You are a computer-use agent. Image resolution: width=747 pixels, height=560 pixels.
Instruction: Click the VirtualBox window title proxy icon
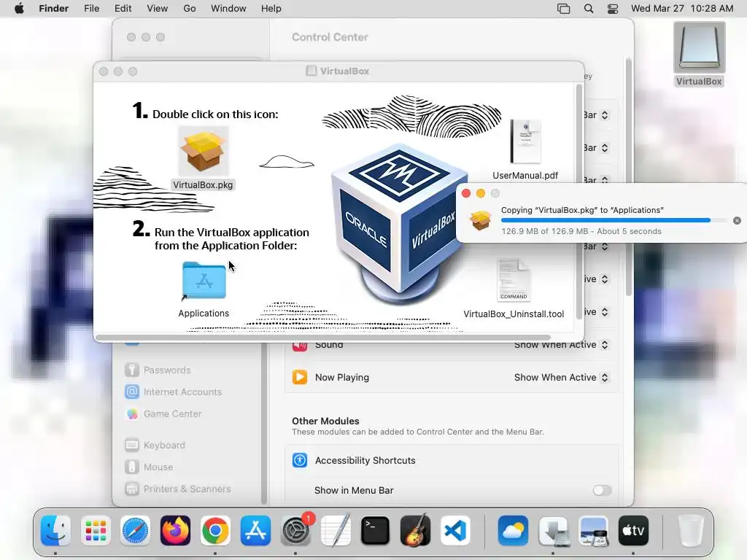coord(311,71)
